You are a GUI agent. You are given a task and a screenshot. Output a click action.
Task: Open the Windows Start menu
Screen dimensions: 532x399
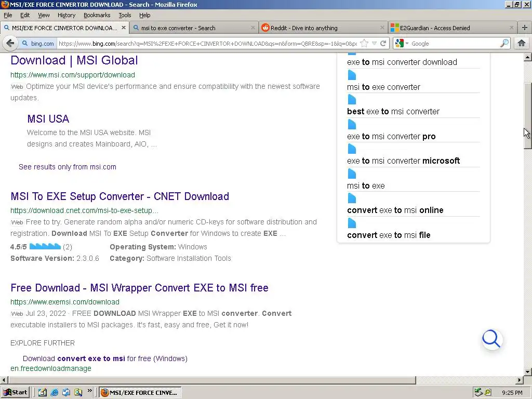coord(16,393)
